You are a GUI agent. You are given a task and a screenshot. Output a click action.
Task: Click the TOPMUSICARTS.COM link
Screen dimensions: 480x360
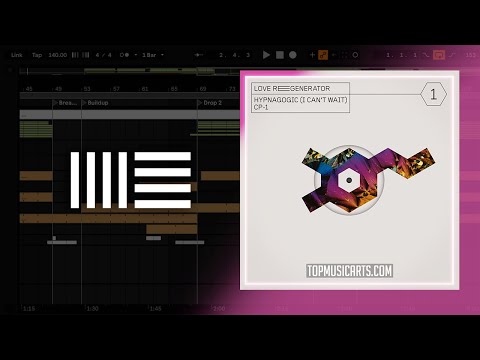tap(349, 271)
